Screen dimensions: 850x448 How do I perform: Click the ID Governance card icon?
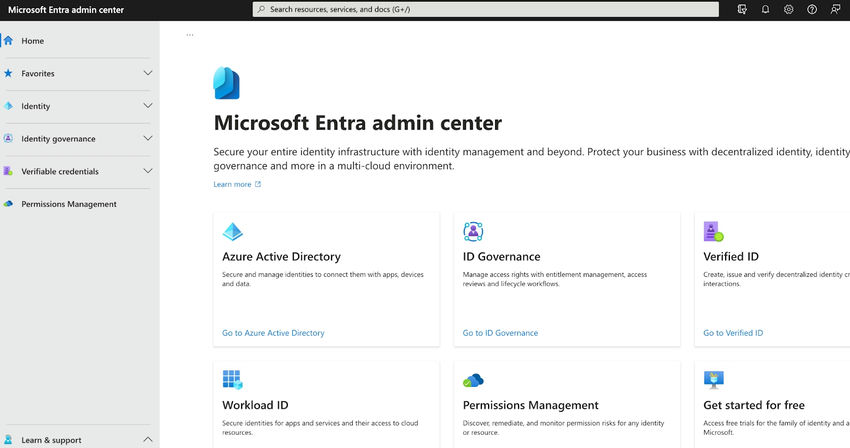(473, 232)
